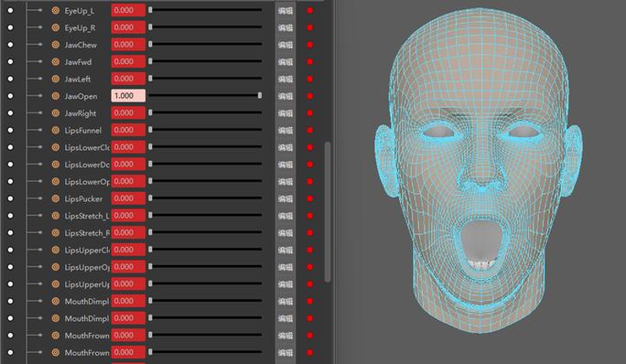Screen dimensions: 626x364
Task: Click the LipsUpperUp target shape icon
Action: [56, 284]
